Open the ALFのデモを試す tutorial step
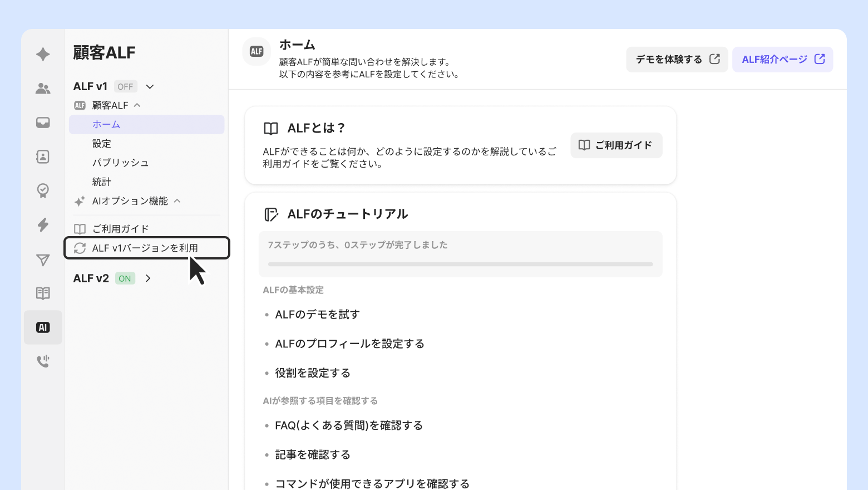 [x=317, y=315]
